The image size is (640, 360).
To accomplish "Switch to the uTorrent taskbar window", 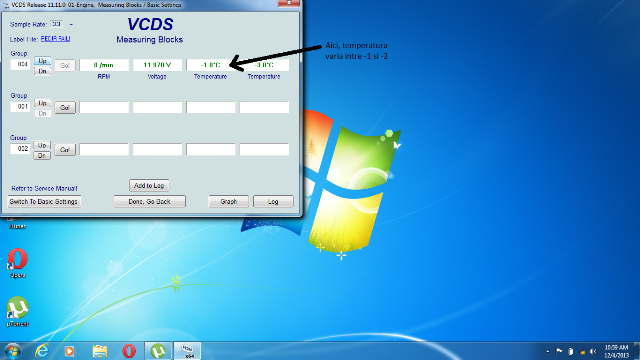I will [x=158, y=351].
